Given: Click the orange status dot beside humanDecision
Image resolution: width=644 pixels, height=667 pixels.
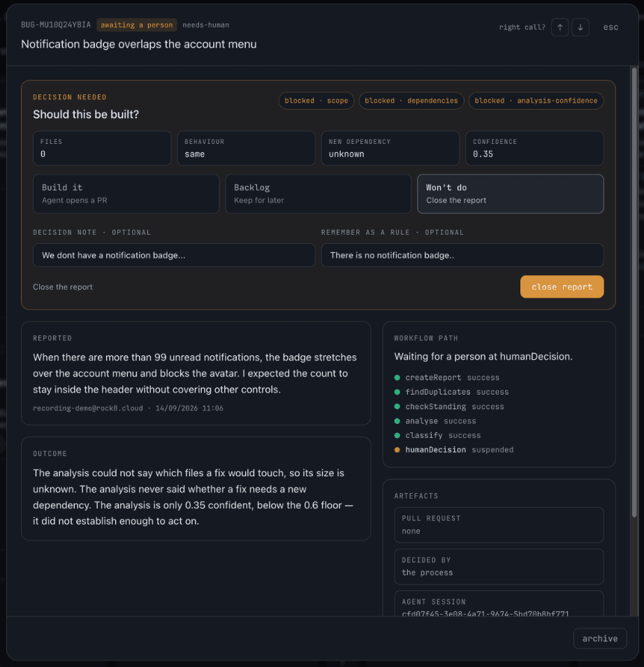Looking at the screenshot, I should (397, 450).
